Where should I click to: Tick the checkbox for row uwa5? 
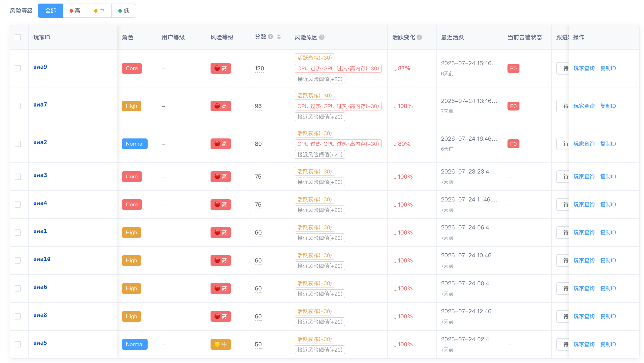[x=18, y=345]
